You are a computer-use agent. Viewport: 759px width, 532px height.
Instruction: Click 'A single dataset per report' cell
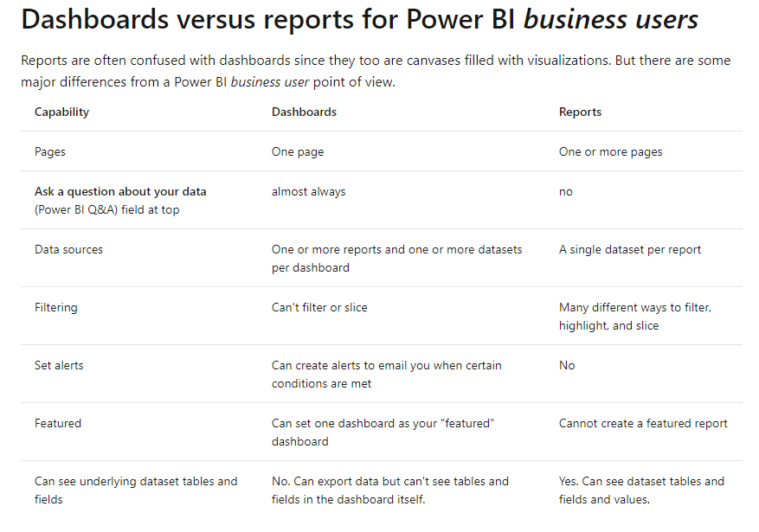(x=630, y=249)
